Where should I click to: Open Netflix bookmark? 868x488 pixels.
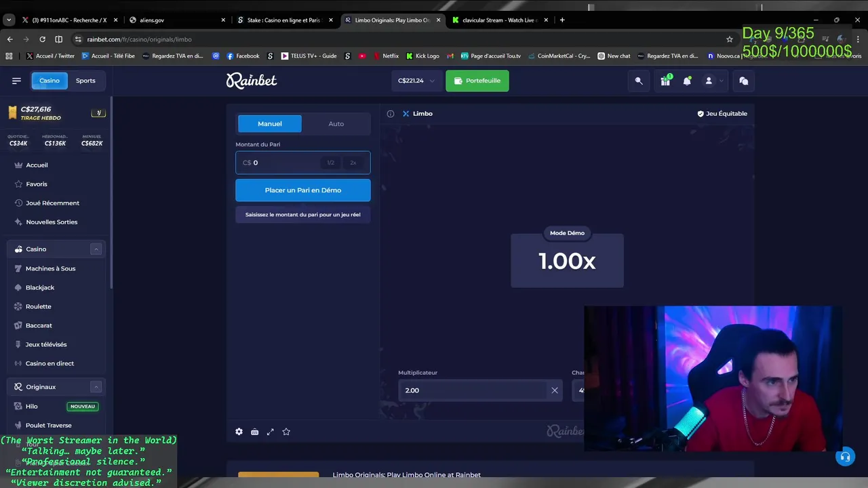[386, 56]
